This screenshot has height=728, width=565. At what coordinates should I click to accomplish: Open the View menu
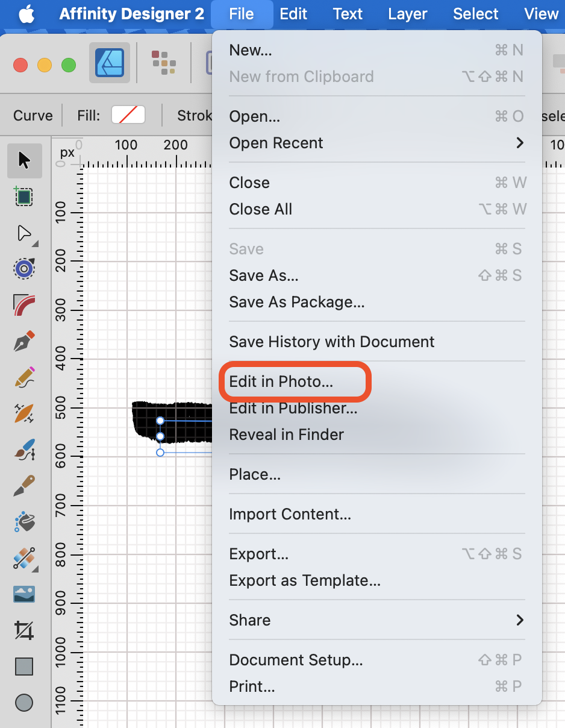(x=542, y=14)
